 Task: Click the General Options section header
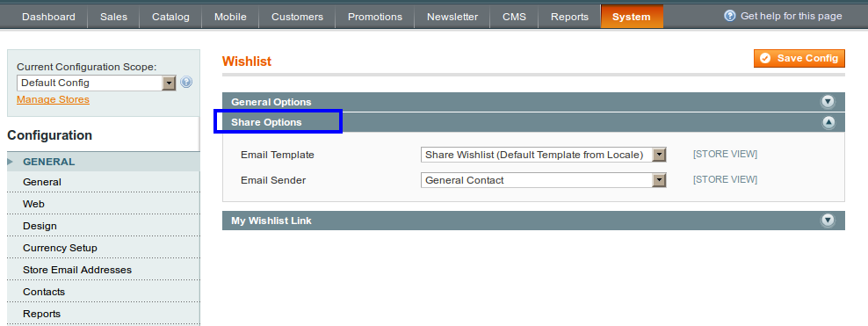tap(533, 102)
